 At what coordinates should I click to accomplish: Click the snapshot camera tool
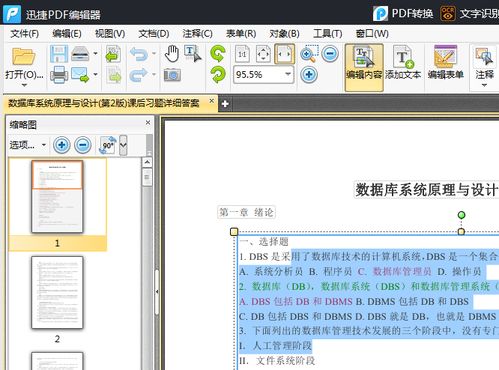click(x=172, y=75)
